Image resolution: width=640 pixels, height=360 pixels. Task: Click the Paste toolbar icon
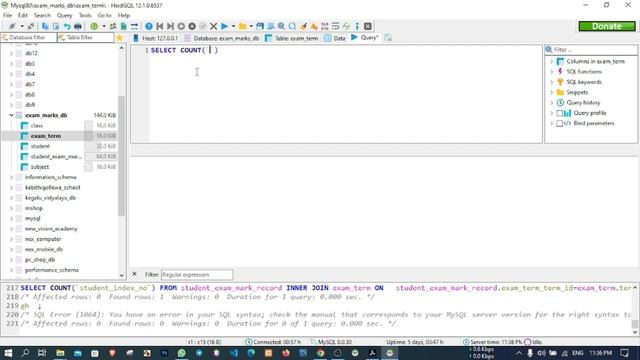coord(56,26)
